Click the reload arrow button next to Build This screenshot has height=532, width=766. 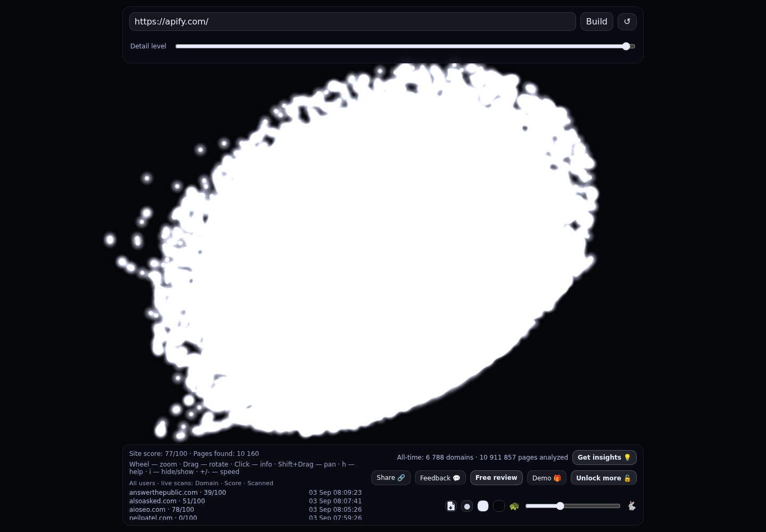627,22
